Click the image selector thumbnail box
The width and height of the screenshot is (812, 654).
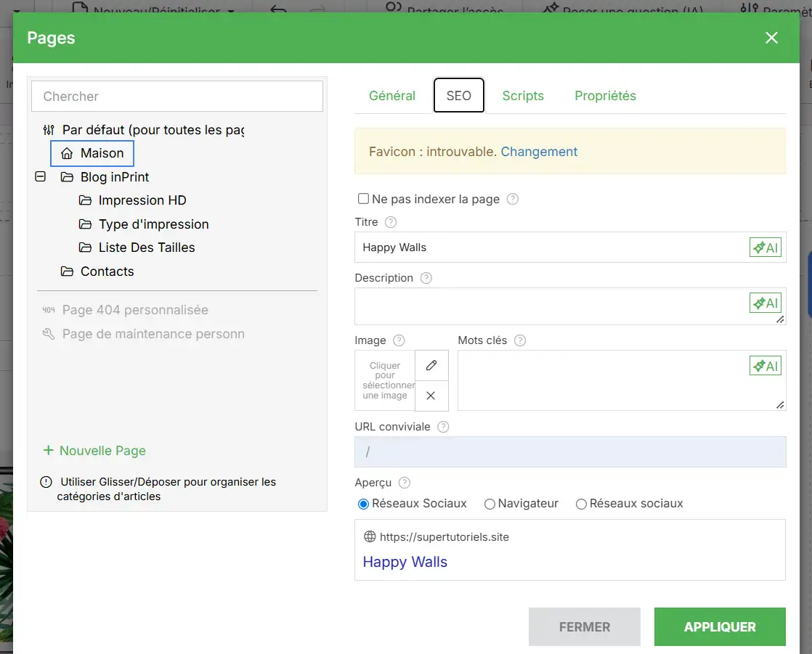click(385, 381)
